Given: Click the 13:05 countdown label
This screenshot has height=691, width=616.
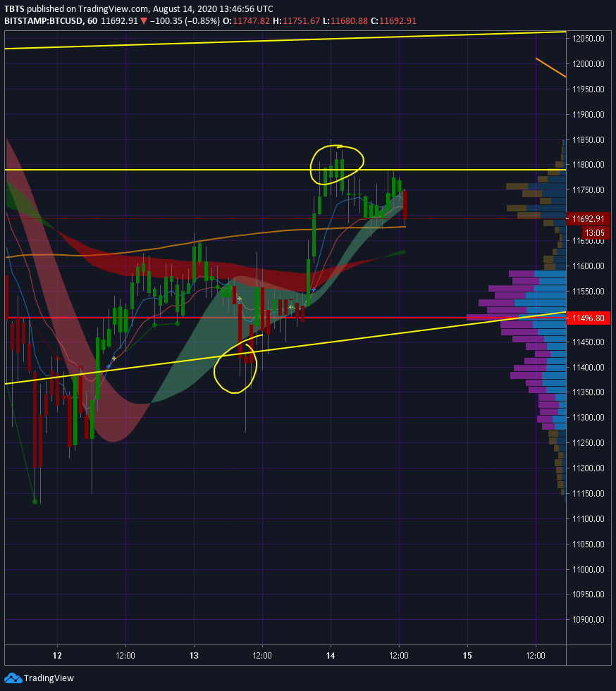Looking at the screenshot, I should click(595, 232).
